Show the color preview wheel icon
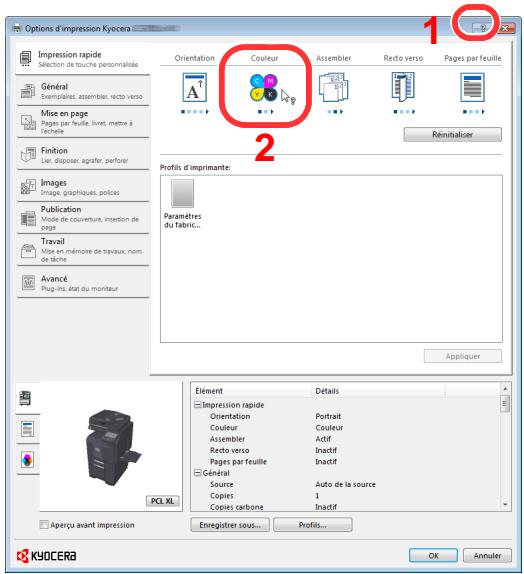Viewport: 524px width, 574px height. (27, 460)
